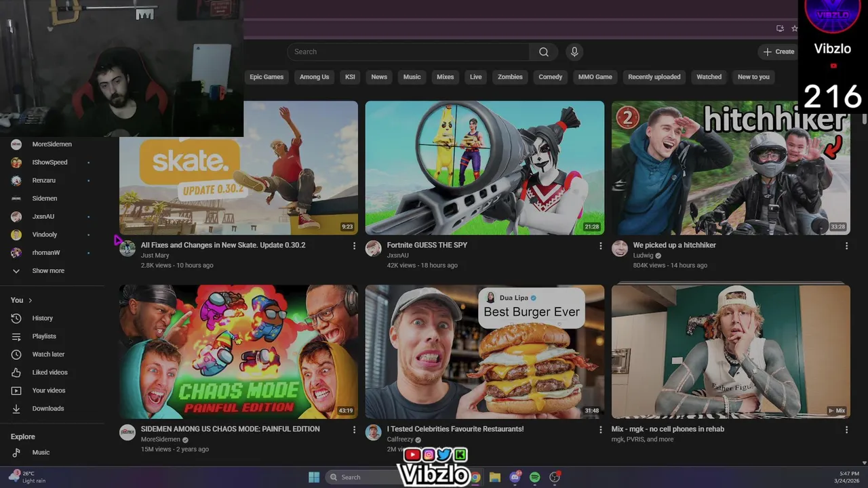Screen dimensions: 868x488
Task: Open the Sidemen subscription in the sidebar
Action: (x=45, y=199)
